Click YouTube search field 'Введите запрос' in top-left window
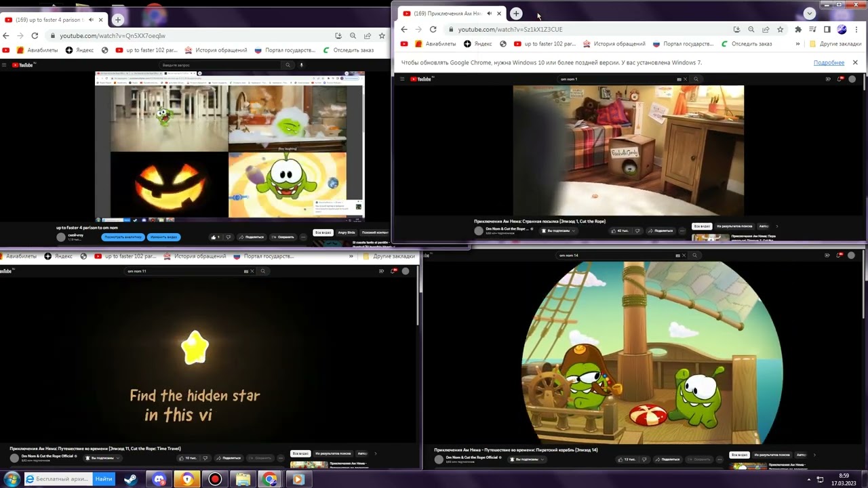Screen dimensions: 868x488 pos(220,65)
